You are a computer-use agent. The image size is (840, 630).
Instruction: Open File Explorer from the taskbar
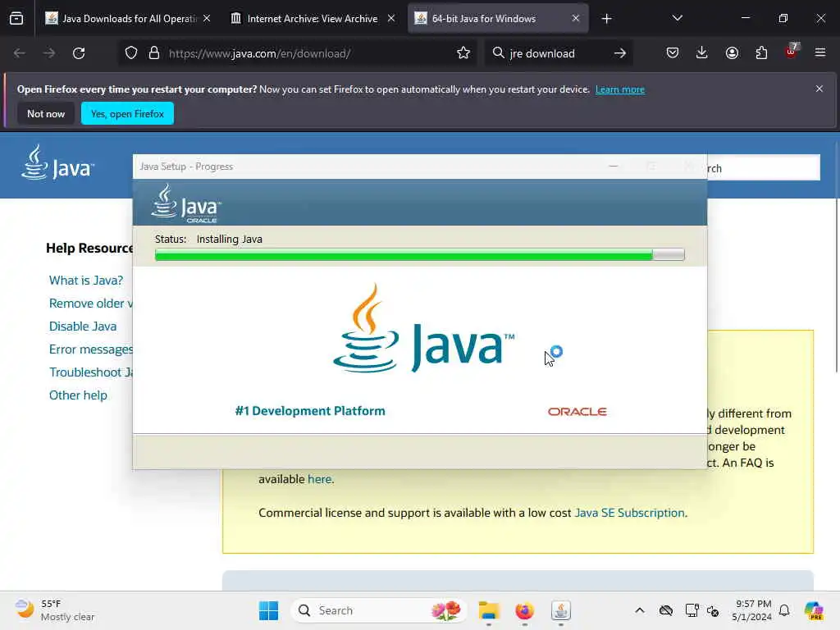(489, 610)
